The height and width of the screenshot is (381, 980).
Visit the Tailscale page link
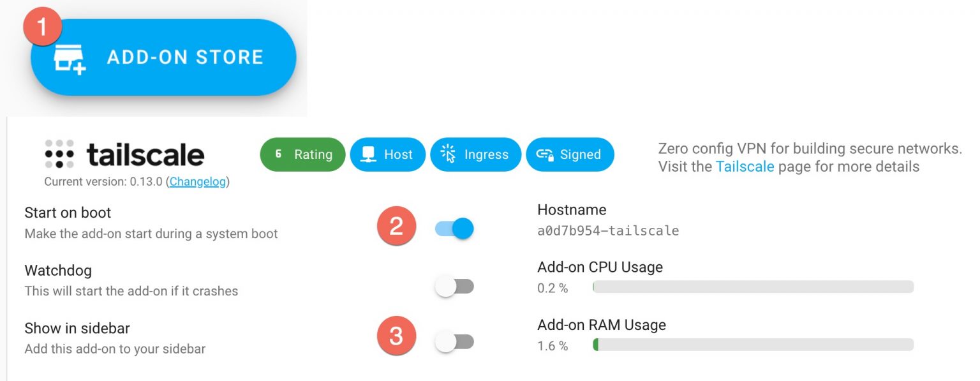(x=746, y=167)
